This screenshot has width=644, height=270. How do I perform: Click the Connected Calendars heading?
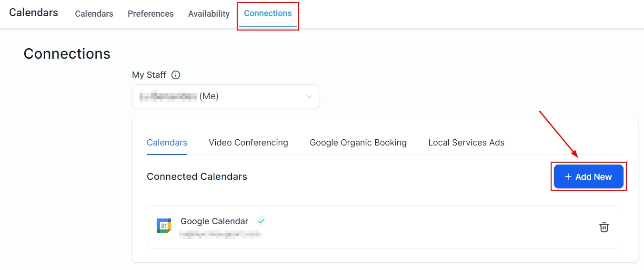[x=197, y=177]
